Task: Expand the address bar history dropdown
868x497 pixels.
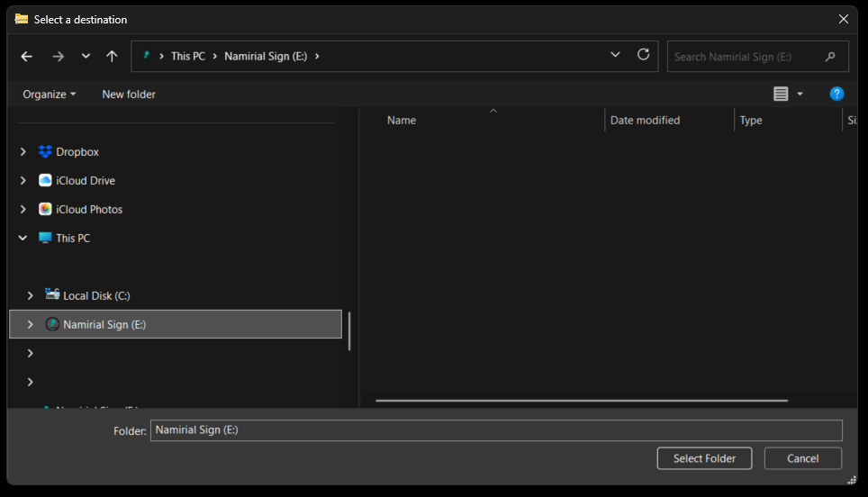Action: [x=615, y=55]
